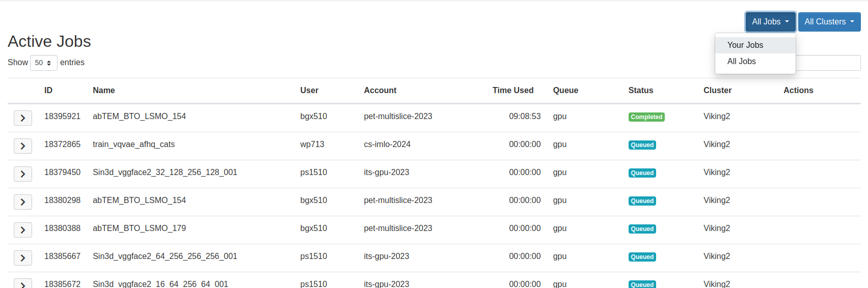The width and height of the screenshot is (868, 288).
Task: Open details chevron for job 18380298
Action: coord(23,202)
